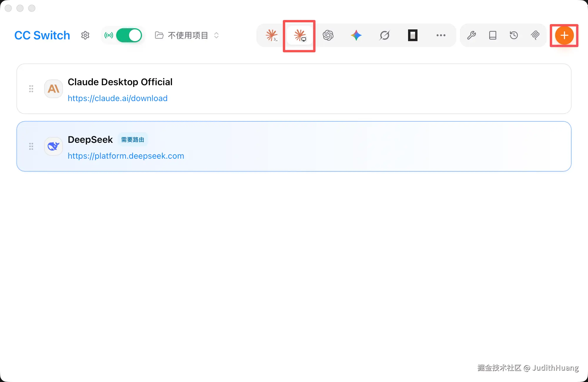This screenshot has height=382, width=588.
Task: Switch to the Claude Code terminal tab
Action: (271, 35)
